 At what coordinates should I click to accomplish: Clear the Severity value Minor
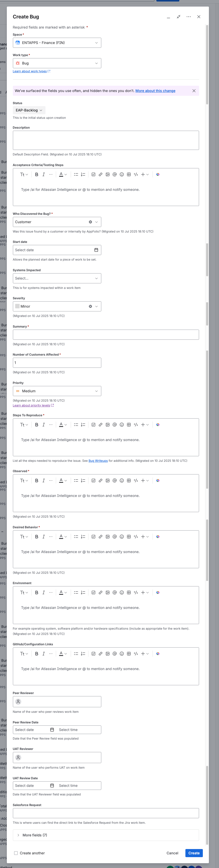point(90,306)
